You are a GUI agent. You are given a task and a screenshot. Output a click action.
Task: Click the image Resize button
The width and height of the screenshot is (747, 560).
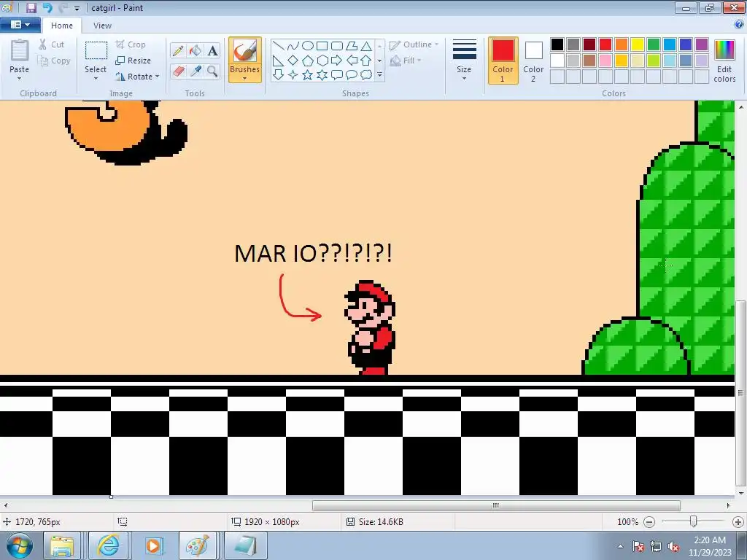coord(133,61)
